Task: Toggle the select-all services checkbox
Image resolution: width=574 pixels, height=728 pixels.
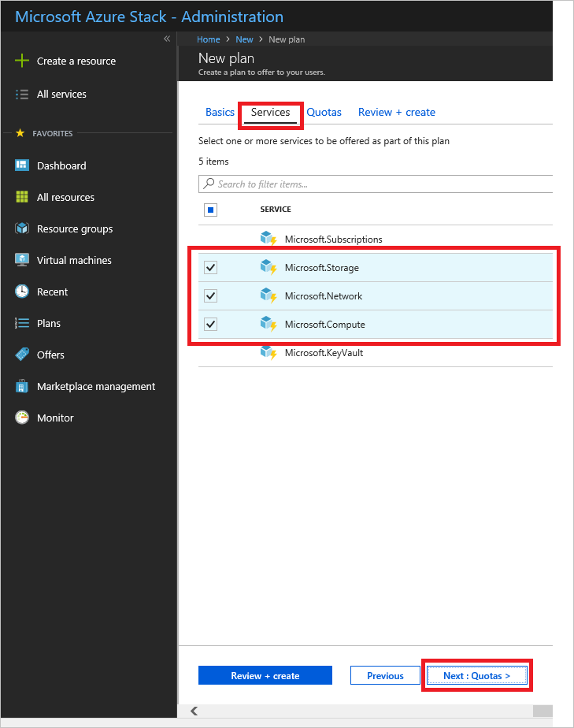Action: point(209,210)
